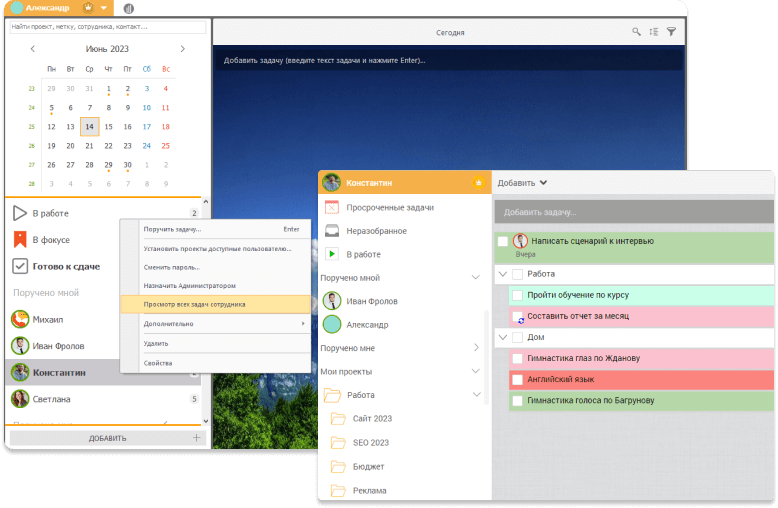This screenshot has width=778, height=508.
Task: Click the crown icon next to Александр
Action: 88,7
